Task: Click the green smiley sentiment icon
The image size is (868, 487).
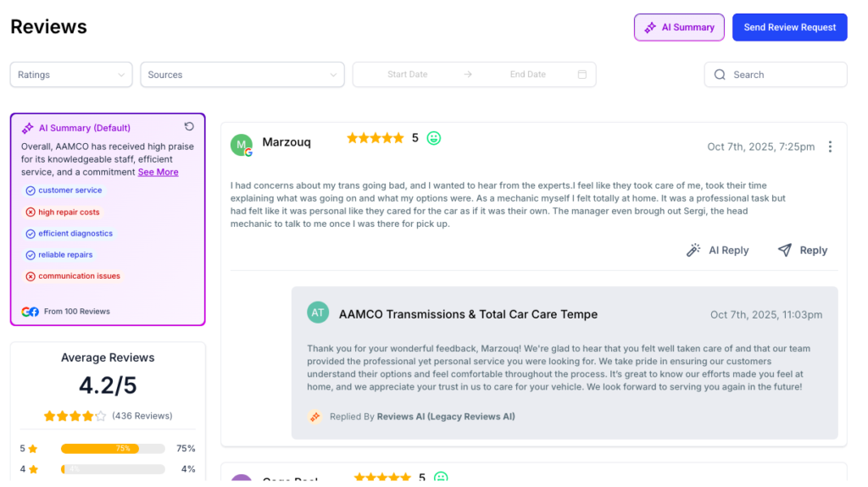Action: (434, 138)
